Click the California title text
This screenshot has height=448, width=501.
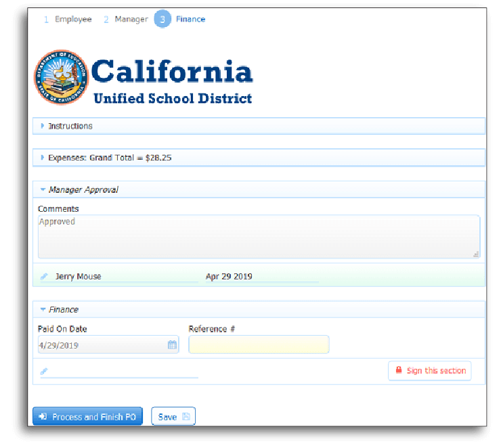[x=172, y=71]
